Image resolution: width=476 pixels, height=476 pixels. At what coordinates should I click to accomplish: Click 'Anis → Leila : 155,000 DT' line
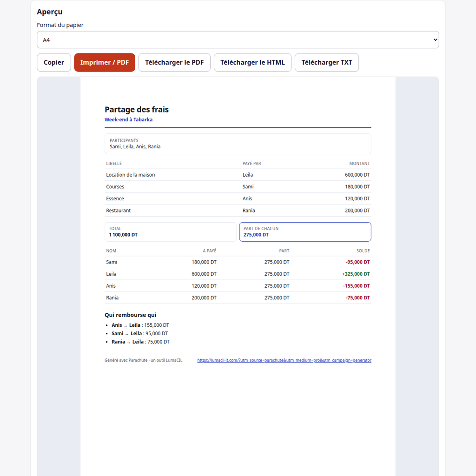(140, 325)
